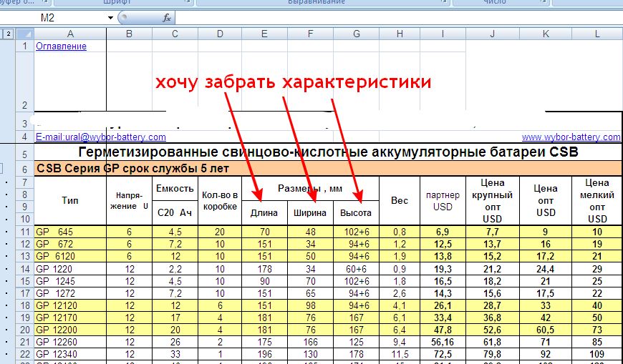
Task: Click the 'GP 1272' cell
Action: (x=70, y=293)
